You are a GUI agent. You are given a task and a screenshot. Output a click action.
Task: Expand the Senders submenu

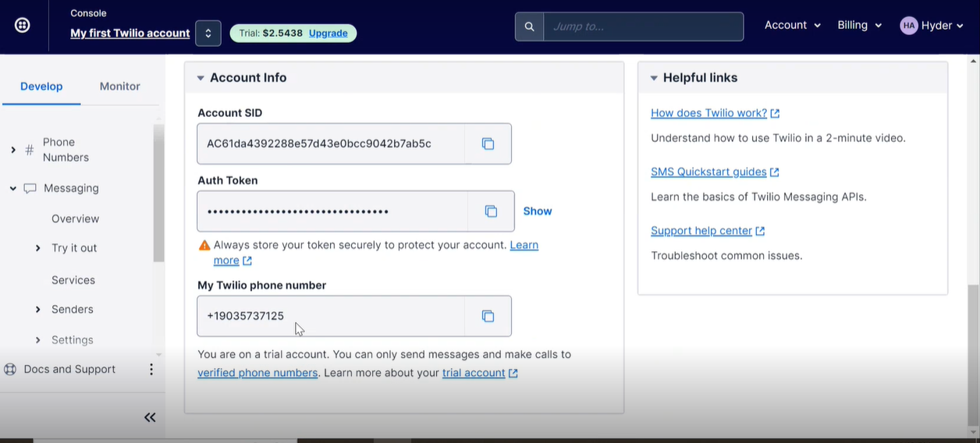click(38, 310)
